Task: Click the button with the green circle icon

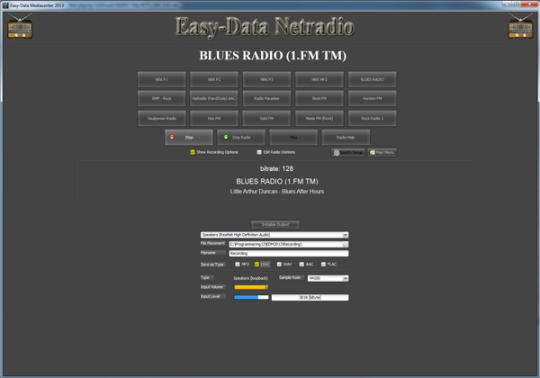Action: [x=241, y=137]
